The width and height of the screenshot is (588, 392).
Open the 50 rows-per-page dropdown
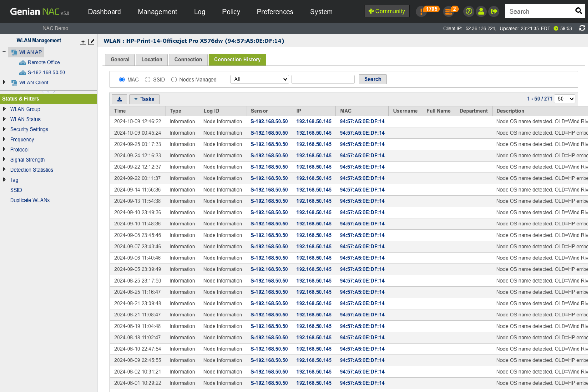point(565,99)
